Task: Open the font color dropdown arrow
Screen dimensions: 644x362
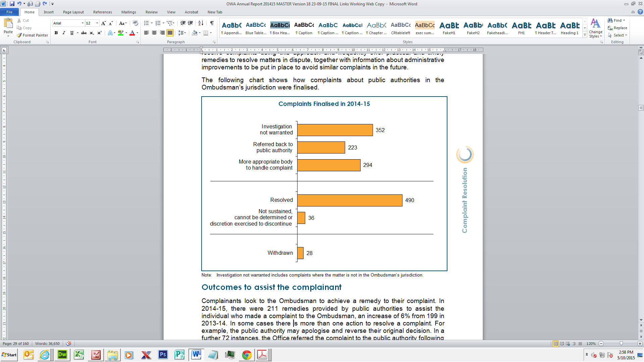Action: [138, 33]
